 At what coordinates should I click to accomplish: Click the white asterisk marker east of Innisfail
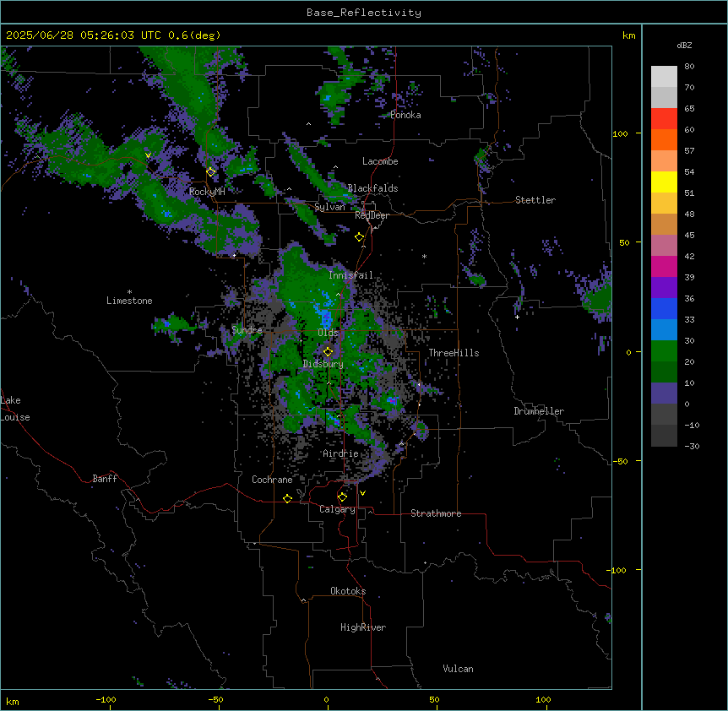point(424,257)
